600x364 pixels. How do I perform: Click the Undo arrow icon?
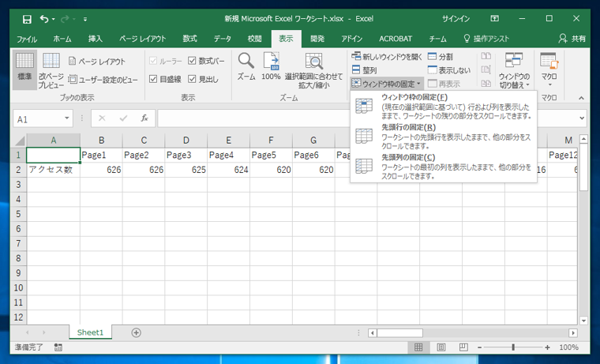point(44,19)
